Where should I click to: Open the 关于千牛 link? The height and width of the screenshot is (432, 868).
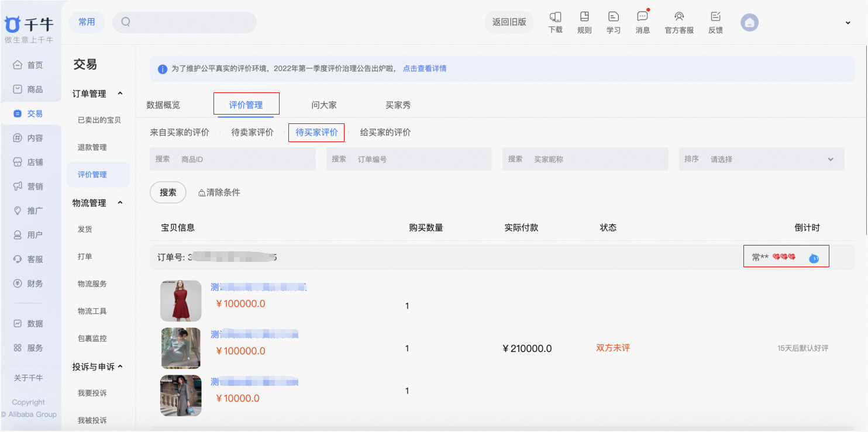[x=28, y=378]
